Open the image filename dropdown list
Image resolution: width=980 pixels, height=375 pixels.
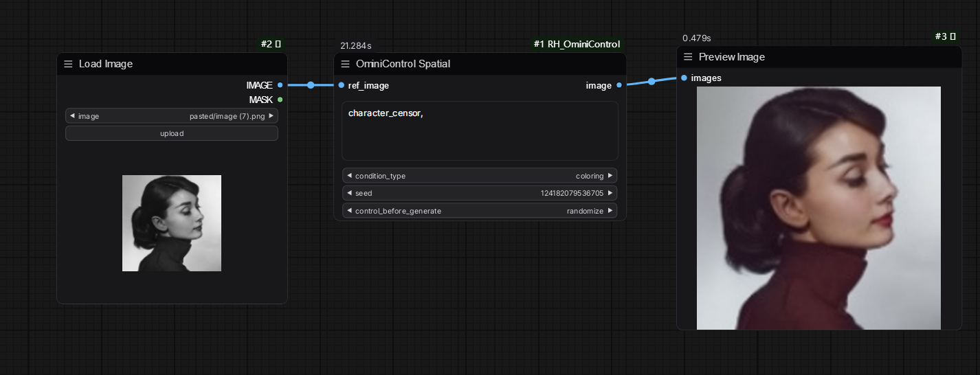(x=172, y=116)
